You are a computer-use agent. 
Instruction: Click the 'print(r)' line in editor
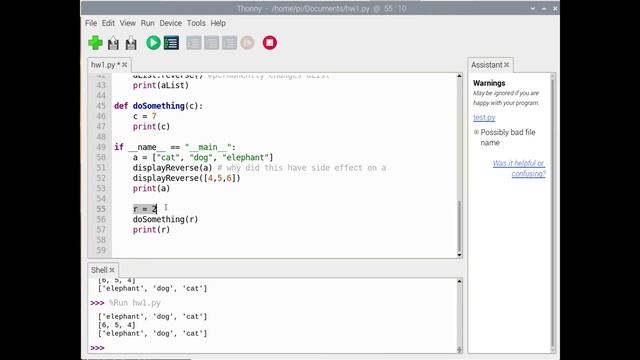(x=151, y=230)
